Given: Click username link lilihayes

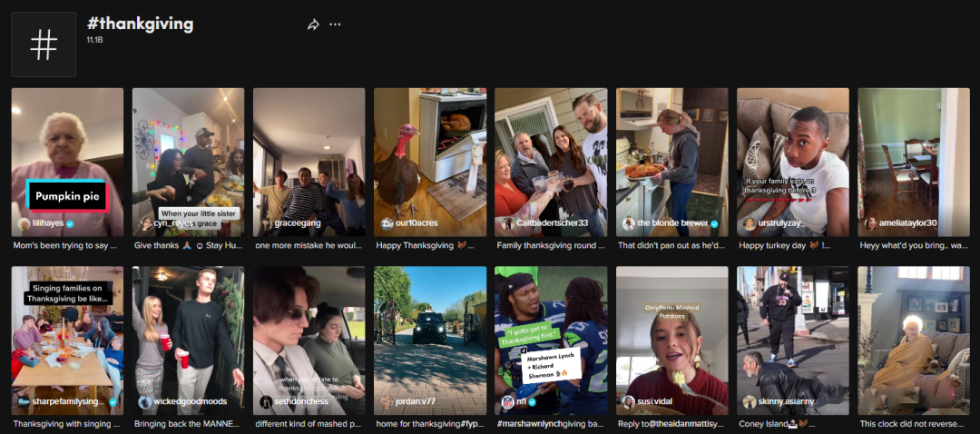Looking at the screenshot, I should point(49,224).
